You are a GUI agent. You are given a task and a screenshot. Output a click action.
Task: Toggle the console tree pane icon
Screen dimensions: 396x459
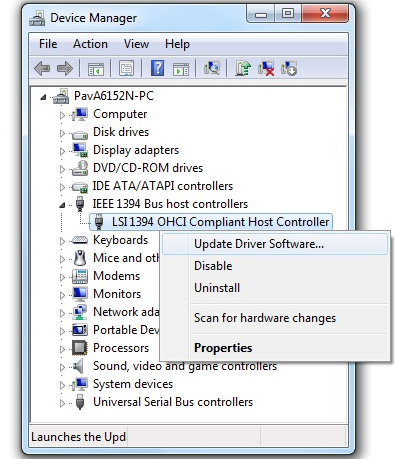(x=96, y=69)
